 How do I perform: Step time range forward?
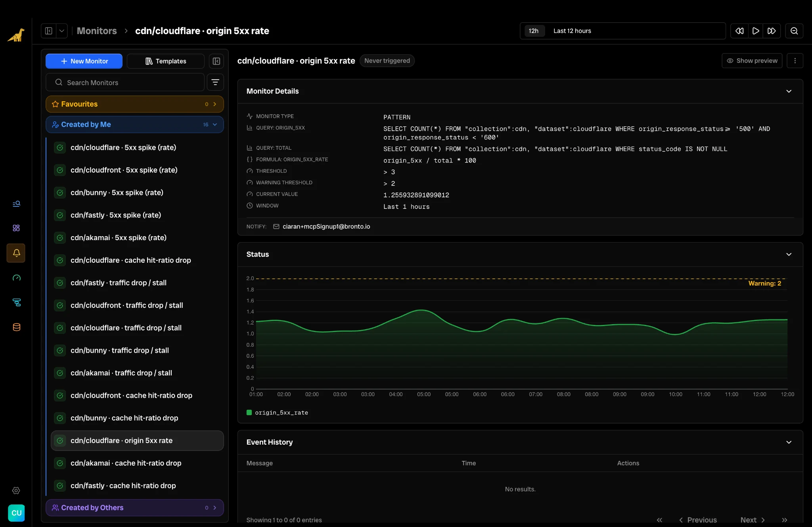[x=772, y=31]
